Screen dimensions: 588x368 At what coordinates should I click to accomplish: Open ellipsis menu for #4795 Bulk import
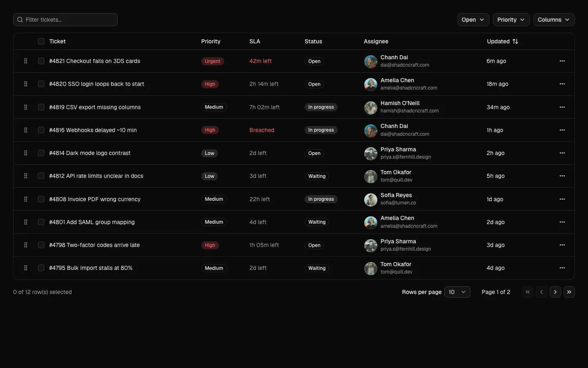(x=562, y=268)
